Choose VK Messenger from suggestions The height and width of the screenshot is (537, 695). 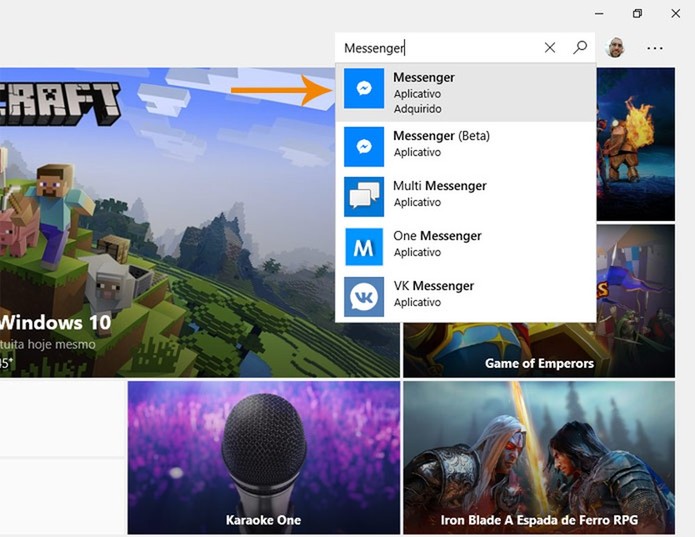[x=465, y=297]
